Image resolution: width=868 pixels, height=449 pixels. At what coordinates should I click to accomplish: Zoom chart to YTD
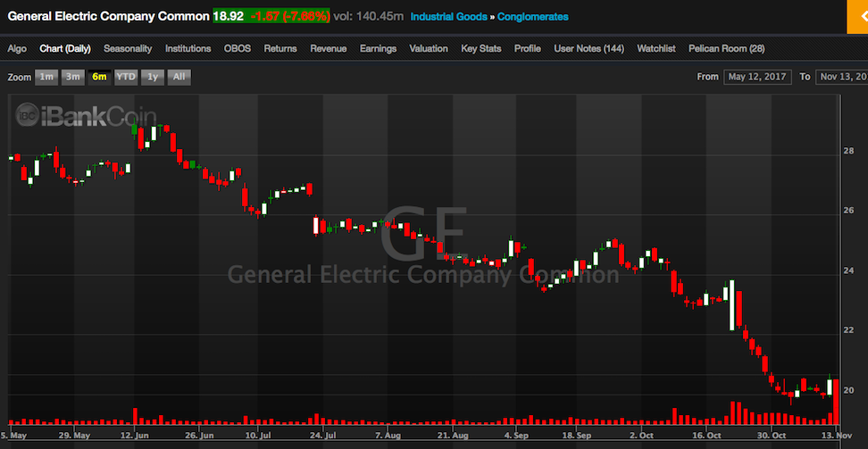pyautogui.click(x=126, y=77)
